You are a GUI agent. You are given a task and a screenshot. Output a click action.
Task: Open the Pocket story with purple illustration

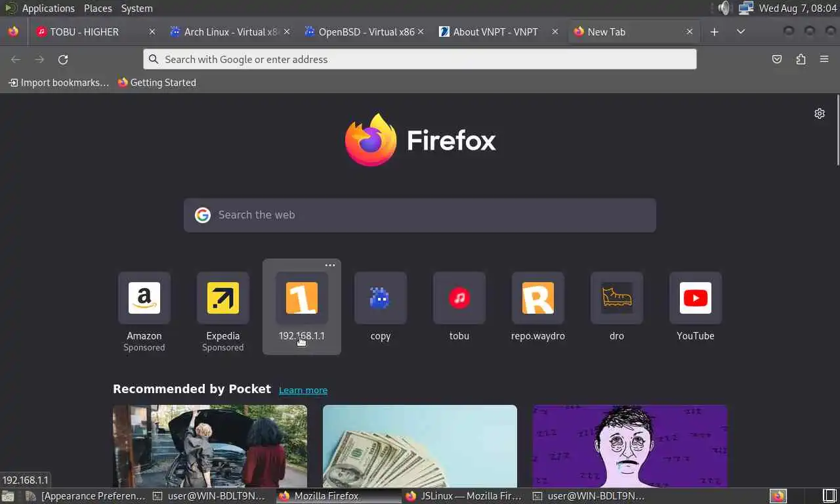(x=630, y=446)
